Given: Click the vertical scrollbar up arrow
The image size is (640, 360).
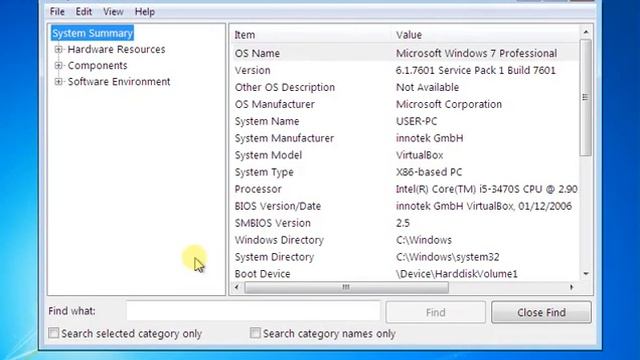Looking at the screenshot, I should pos(586,32).
